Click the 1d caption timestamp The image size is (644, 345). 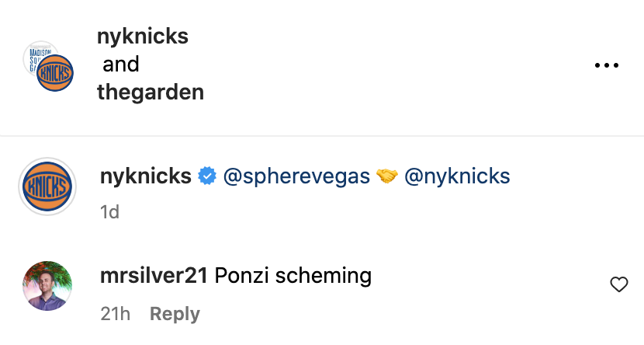(x=109, y=211)
